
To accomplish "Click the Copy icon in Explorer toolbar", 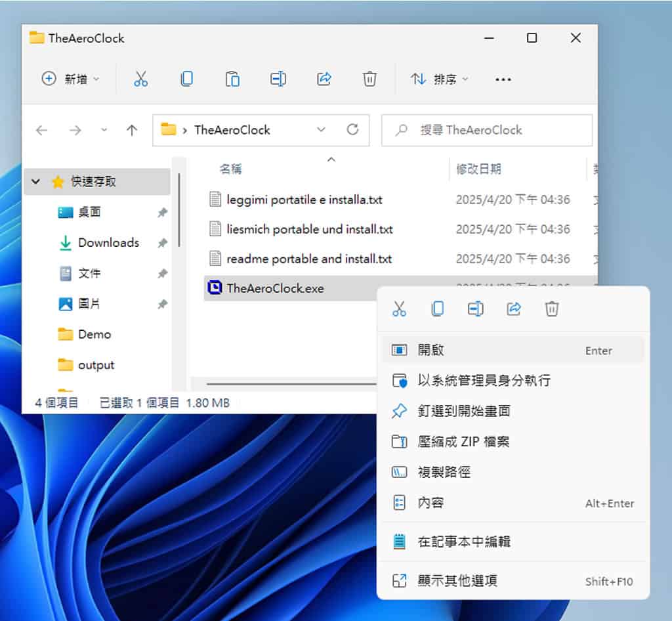I will click(186, 79).
